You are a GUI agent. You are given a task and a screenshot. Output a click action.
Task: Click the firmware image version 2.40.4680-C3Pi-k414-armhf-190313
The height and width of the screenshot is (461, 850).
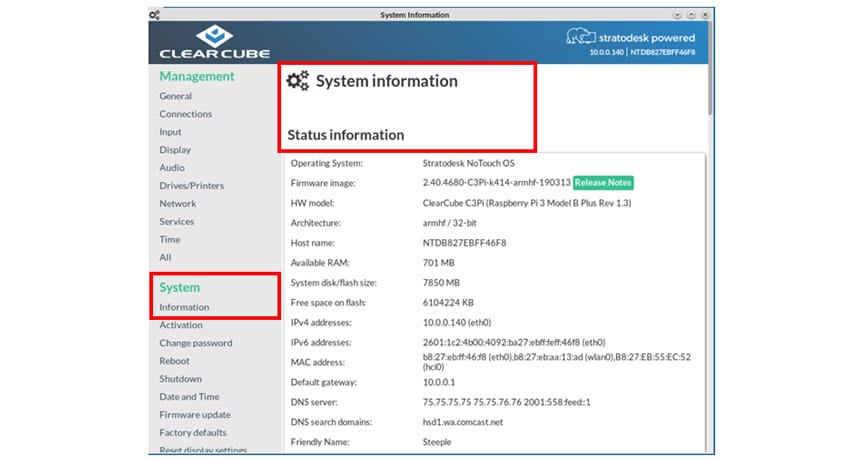tap(496, 183)
